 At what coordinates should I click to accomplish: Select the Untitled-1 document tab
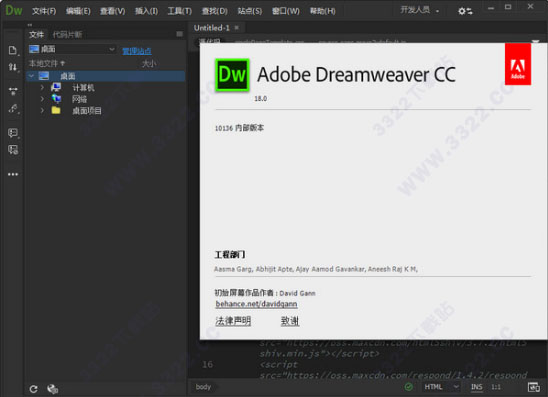tap(212, 28)
